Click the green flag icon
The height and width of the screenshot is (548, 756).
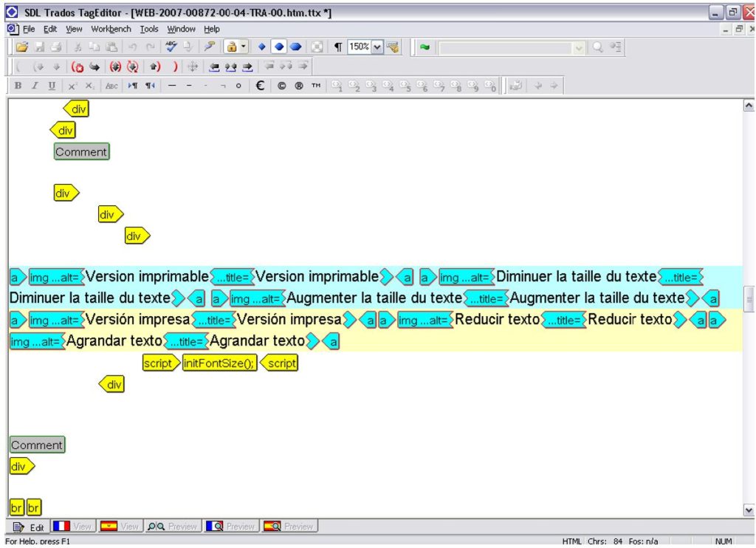click(x=425, y=47)
